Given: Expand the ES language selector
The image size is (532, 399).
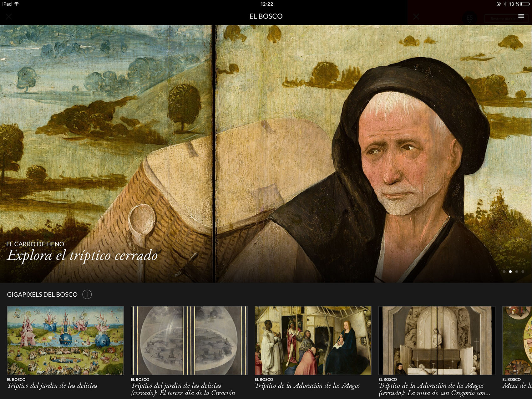Looking at the screenshot, I should tap(469, 18).
